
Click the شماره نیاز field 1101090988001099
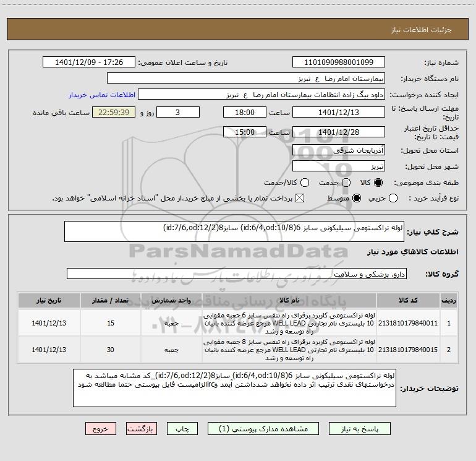pos(339,62)
